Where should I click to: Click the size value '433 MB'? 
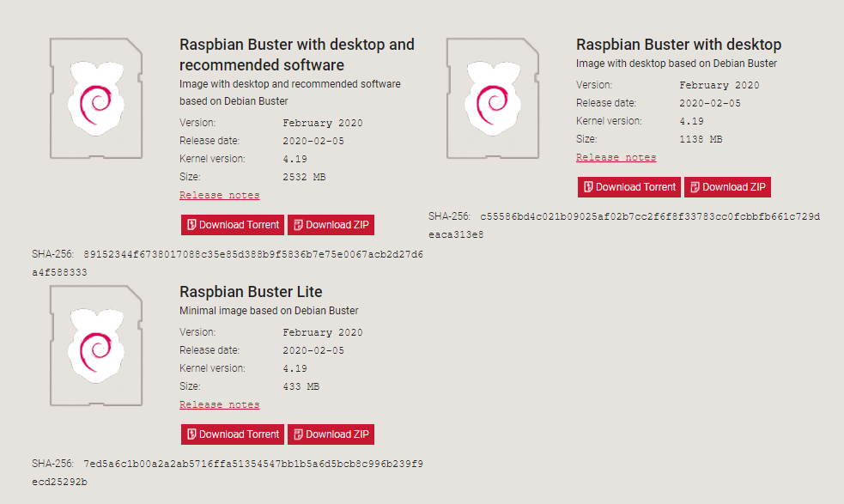tap(301, 386)
